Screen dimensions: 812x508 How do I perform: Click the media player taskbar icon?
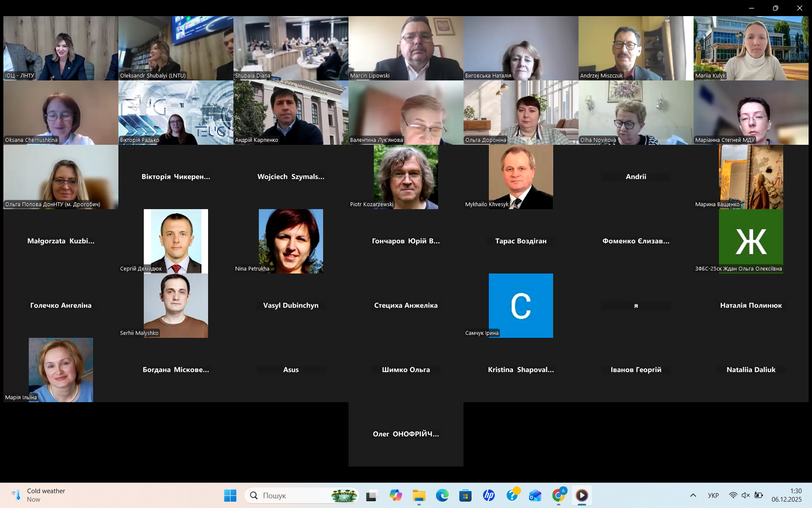tap(582, 495)
